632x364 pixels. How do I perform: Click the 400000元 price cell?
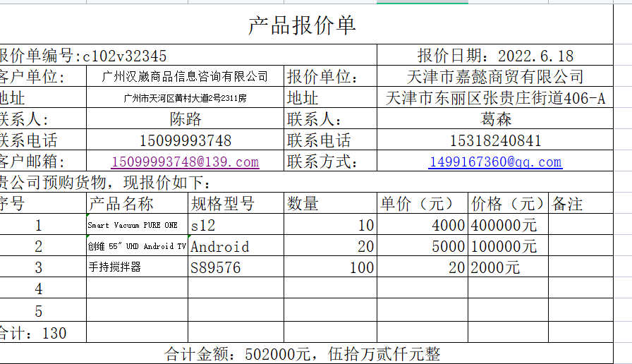click(x=509, y=226)
